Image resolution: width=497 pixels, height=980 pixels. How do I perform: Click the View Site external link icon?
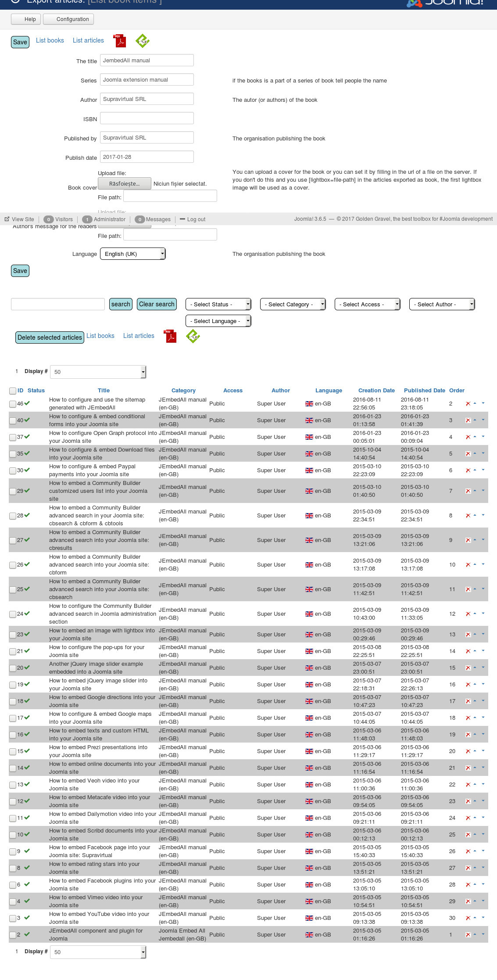point(7,219)
